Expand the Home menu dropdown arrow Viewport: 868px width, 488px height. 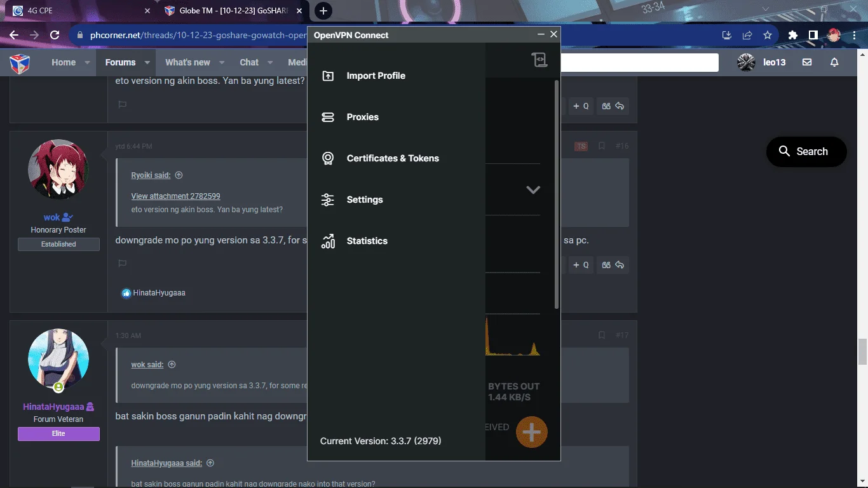87,62
